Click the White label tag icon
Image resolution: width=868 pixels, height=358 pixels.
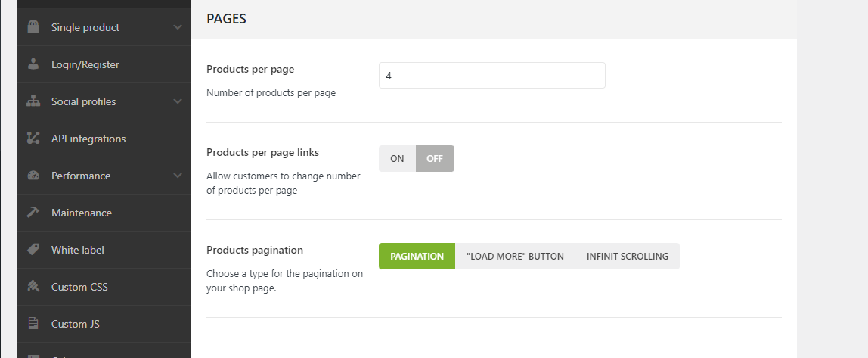pos(33,250)
